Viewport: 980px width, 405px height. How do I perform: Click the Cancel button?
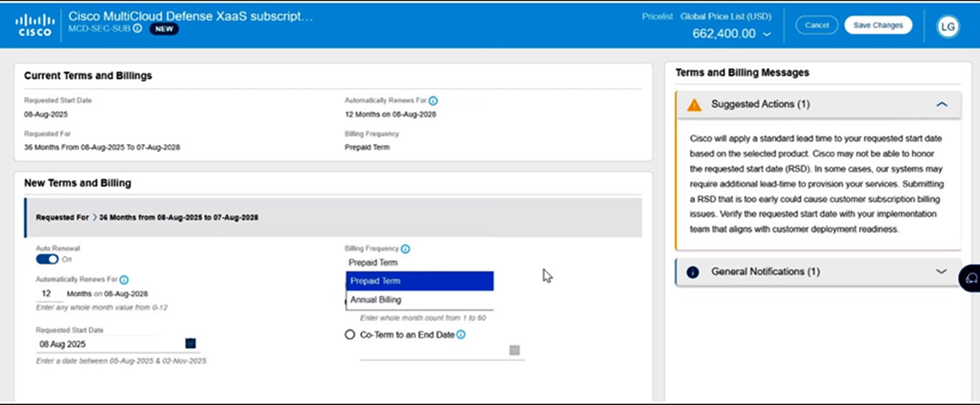(816, 25)
